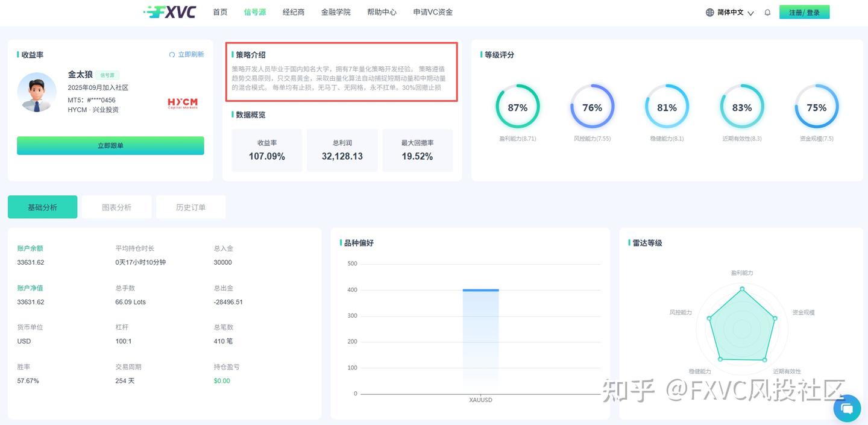Click the refresh icon beside 立即刷新
The height and width of the screenshot is (425, 868).
coord(172,54)
